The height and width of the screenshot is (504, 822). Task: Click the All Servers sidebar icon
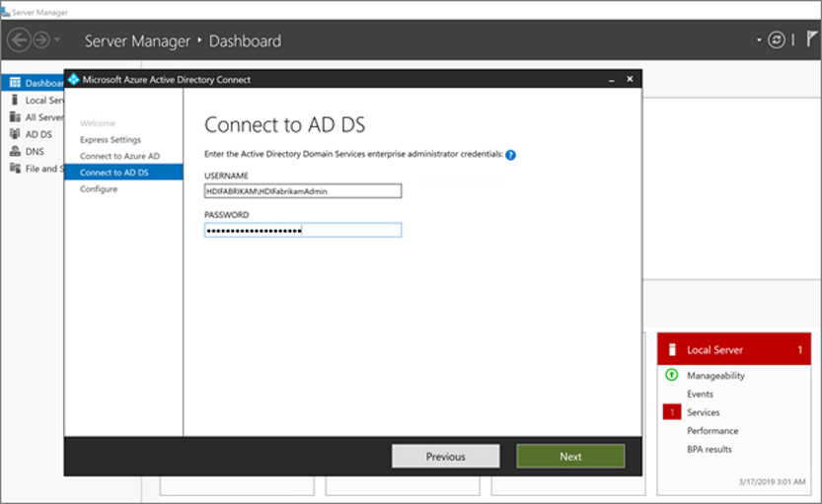click(15, 116)
